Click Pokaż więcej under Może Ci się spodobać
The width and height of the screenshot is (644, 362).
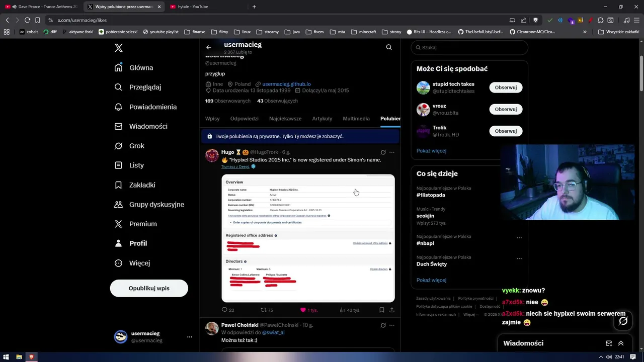[x=431, y=151]
